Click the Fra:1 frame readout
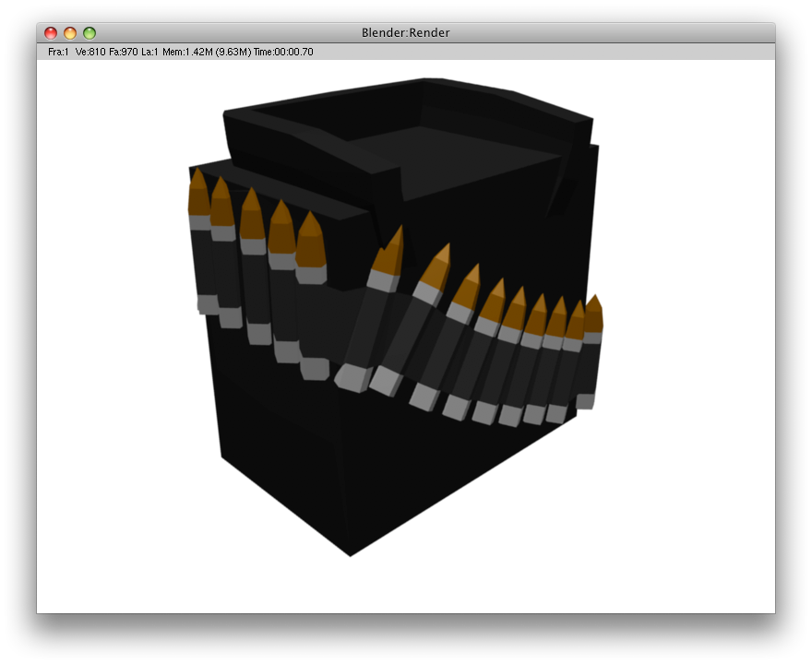The height and width of the screenshot is (664, 812). (58, 53)
